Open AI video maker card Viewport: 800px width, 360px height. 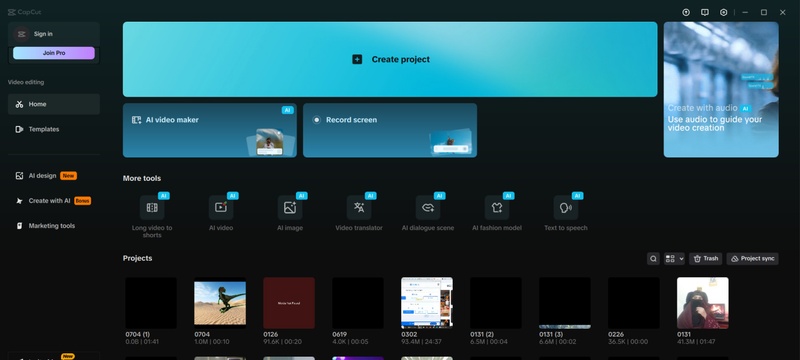coord(210,130)
